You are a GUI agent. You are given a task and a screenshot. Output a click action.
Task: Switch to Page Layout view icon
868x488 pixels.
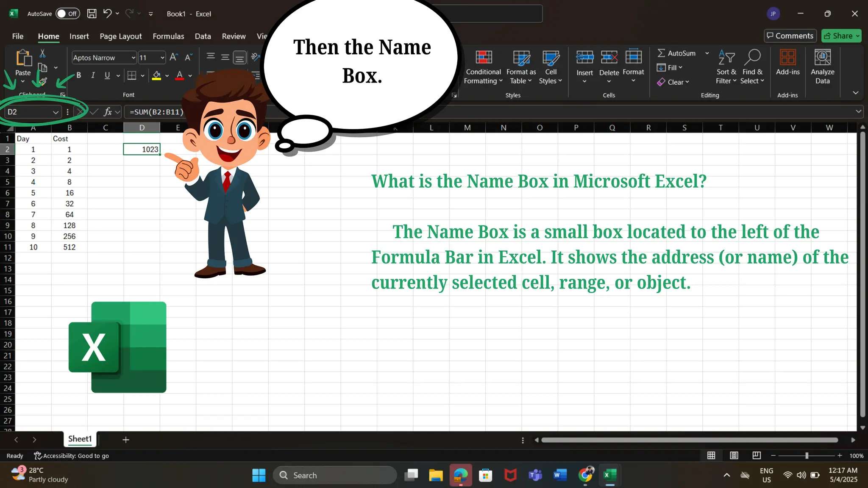[734, 455]
